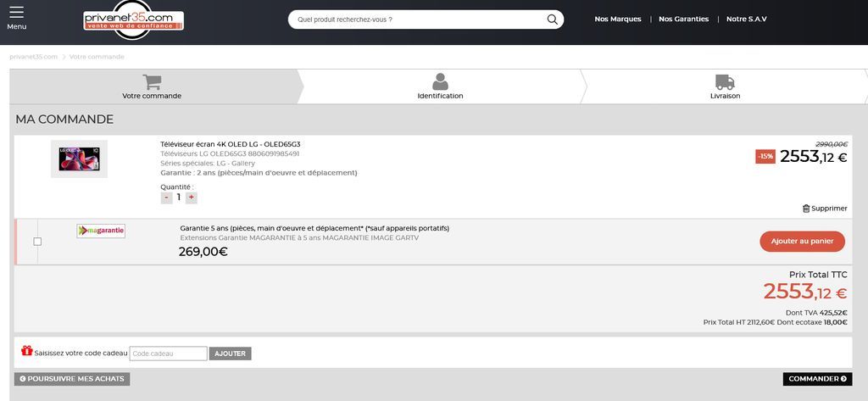Click the Garantie 5 ans description text
Viewport: 868px width, 401px height.
point(314,228)
